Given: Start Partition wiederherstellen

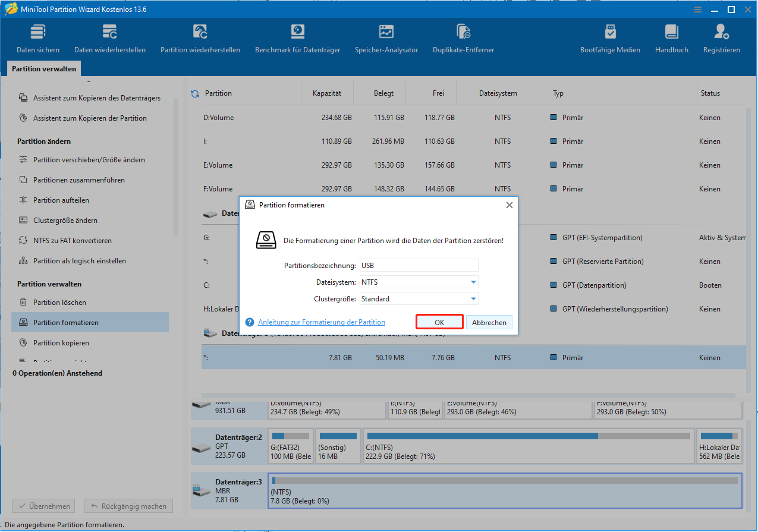Looking at the screenshot, I should [200, 37].
